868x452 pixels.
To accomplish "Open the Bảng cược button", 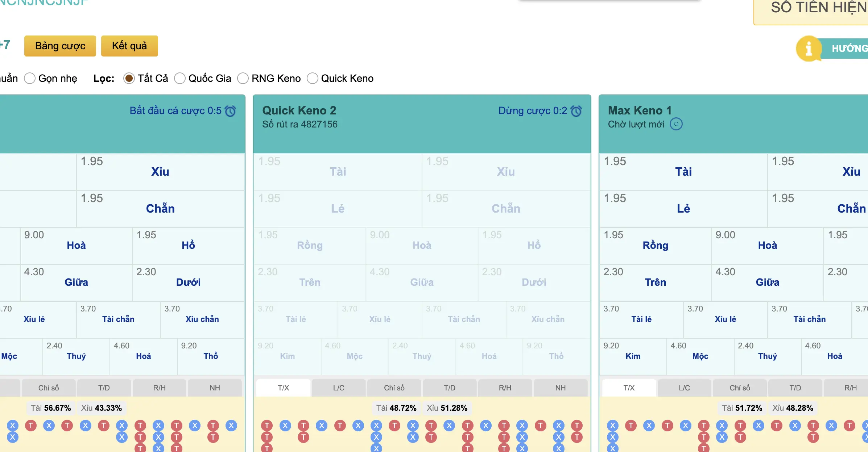I will (60, 46).
